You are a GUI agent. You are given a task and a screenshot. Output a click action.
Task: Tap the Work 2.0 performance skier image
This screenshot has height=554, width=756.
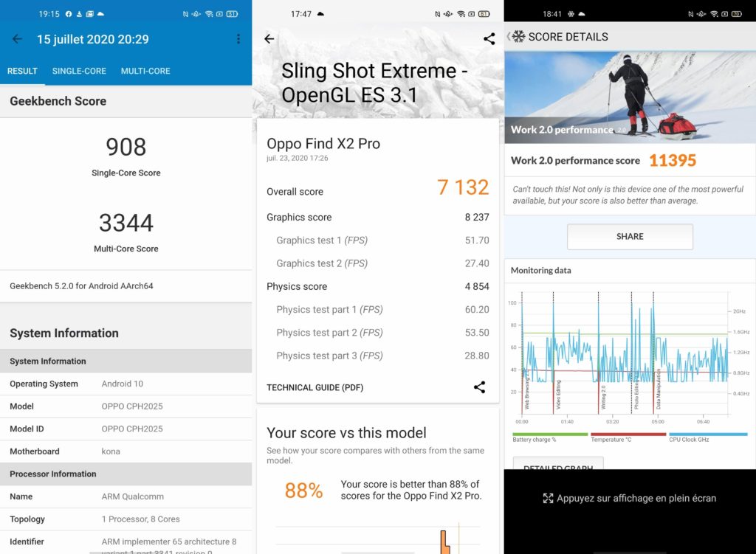(630, 97)
